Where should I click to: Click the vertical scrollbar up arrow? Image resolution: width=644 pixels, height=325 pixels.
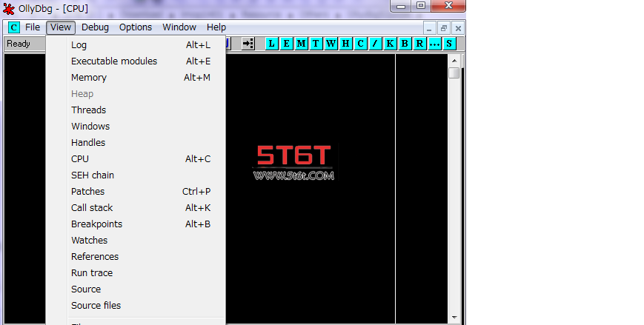coord(454,60)
